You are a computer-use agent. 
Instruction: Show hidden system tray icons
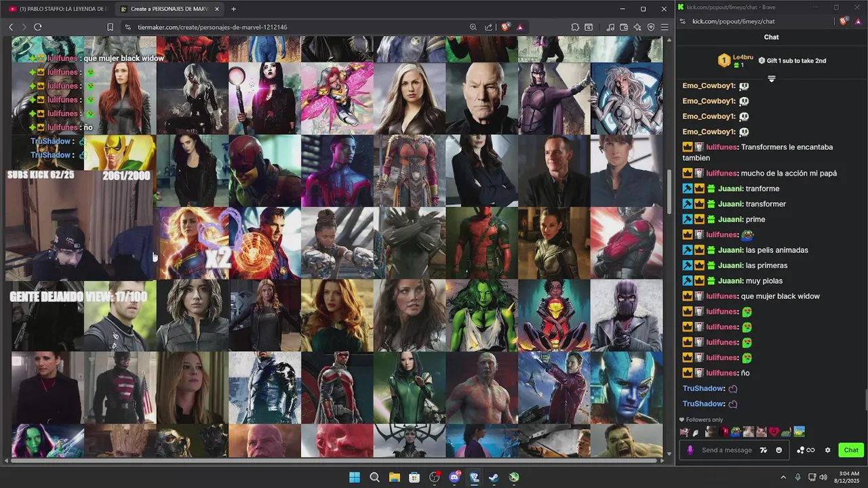point(783,477)
